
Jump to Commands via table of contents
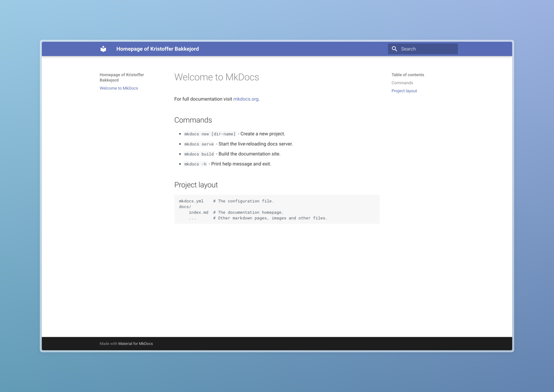point(402,83)
